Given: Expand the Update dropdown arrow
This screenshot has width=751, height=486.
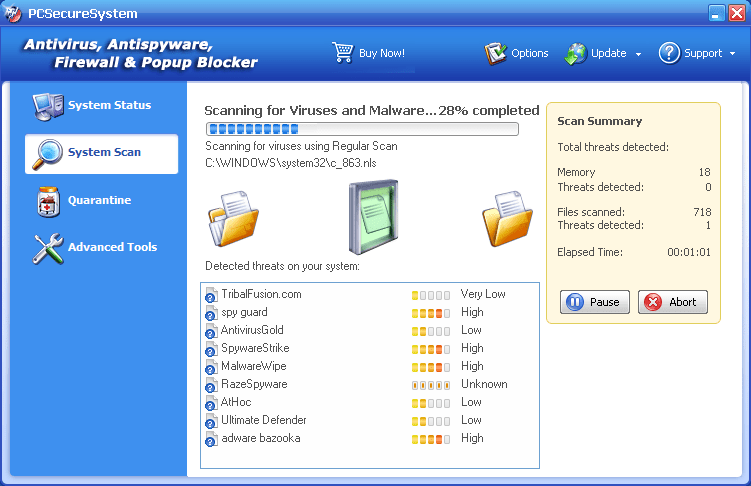Looking at the screenshot, I should point(638,54).
